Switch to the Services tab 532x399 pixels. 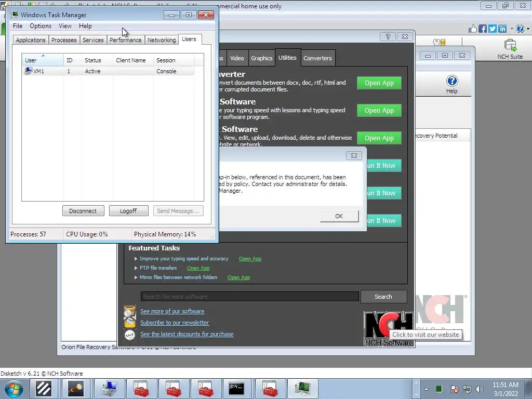tap(93, 40)
